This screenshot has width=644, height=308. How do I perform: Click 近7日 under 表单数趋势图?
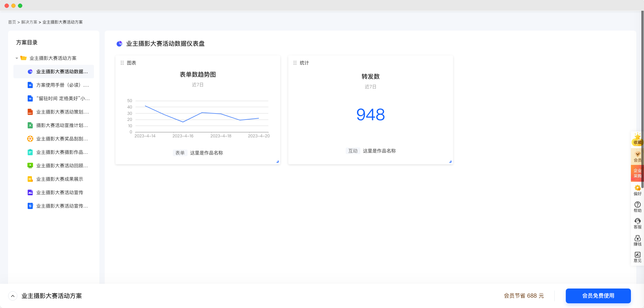(198, 85)
